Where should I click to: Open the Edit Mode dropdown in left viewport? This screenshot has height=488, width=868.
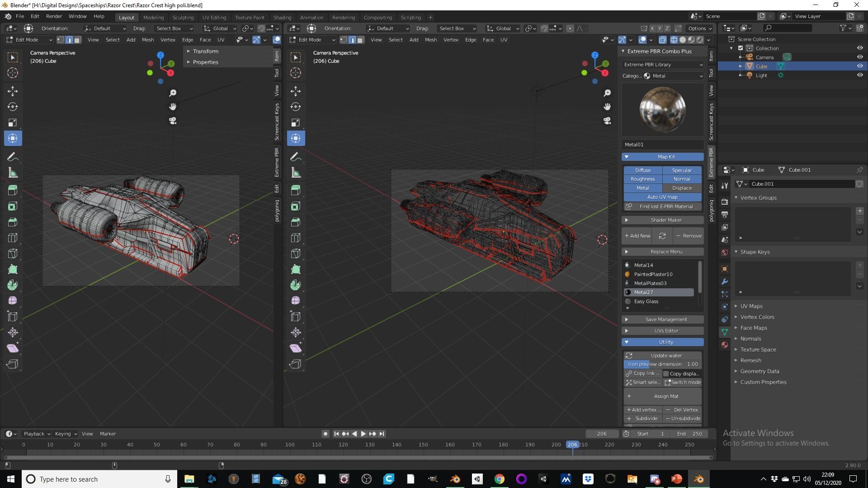point(29,40)
